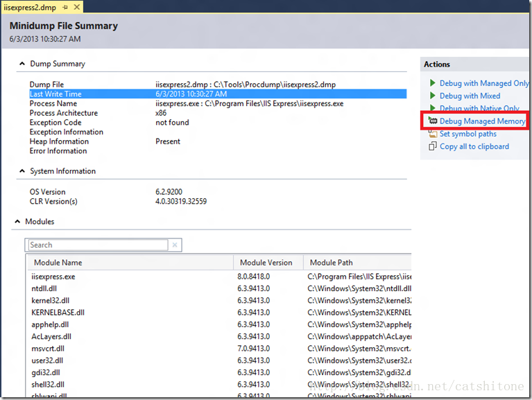Start Debug with Native Only
This screenshot has height=400, width=532.
click(x=479, y=108)
